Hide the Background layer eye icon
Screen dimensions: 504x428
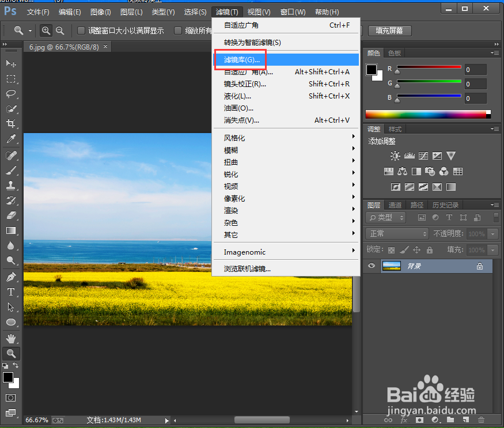coord(372,266)
